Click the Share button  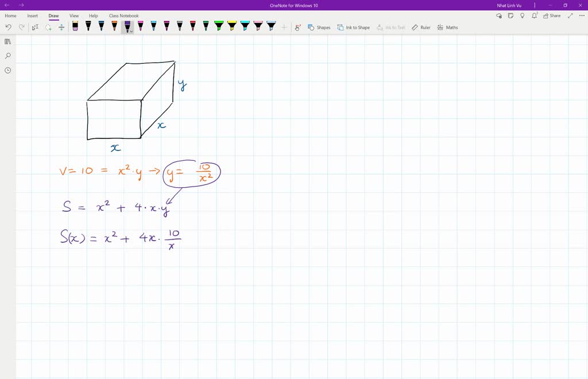click(552, 16)
